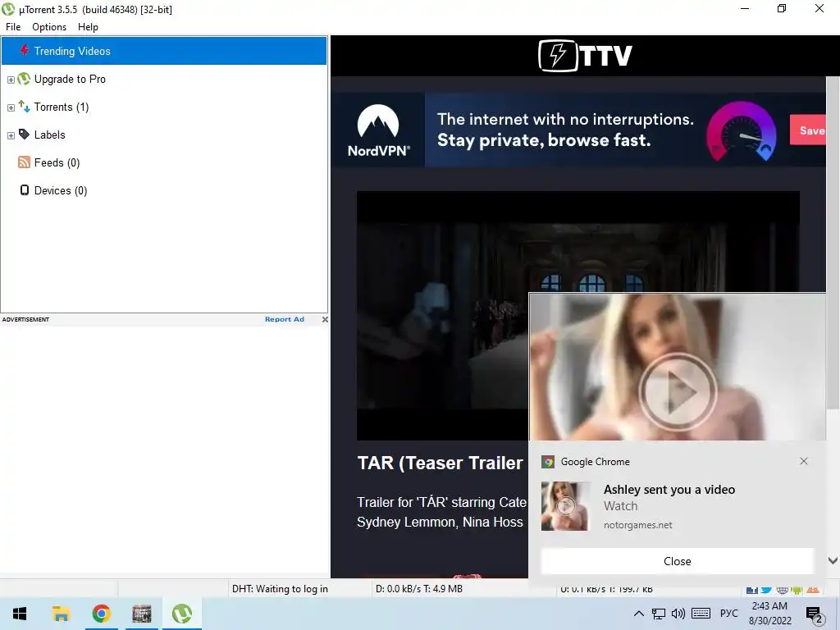840x630 pixels.
Task: Click download speed status D: 0.0 kB/s
Action: pos(419,589)
